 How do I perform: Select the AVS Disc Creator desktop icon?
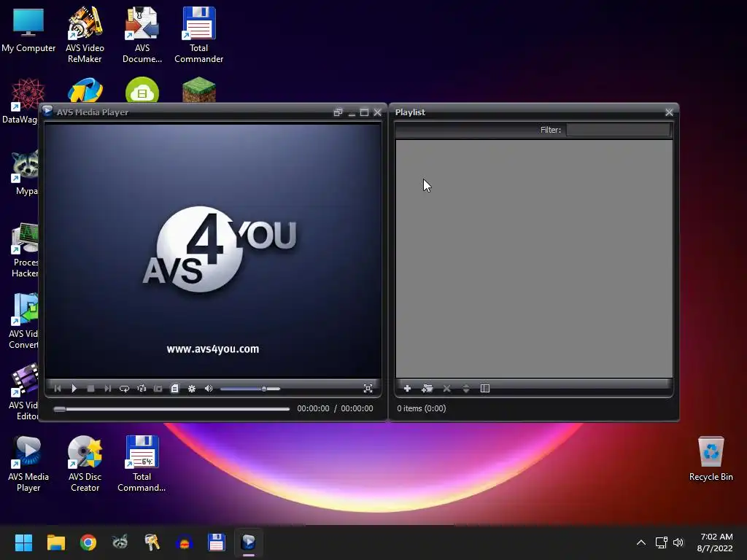85,464
